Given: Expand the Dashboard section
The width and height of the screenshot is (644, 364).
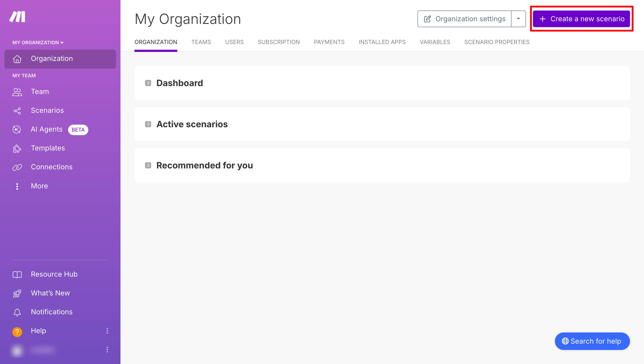Looking at the screenshot, I should [x=148, y=83].
